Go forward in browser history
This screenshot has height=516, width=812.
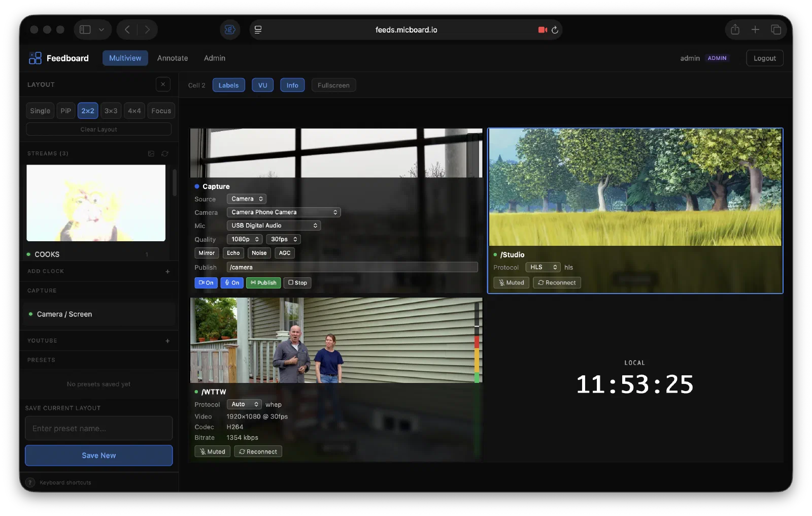click(147, 29)
